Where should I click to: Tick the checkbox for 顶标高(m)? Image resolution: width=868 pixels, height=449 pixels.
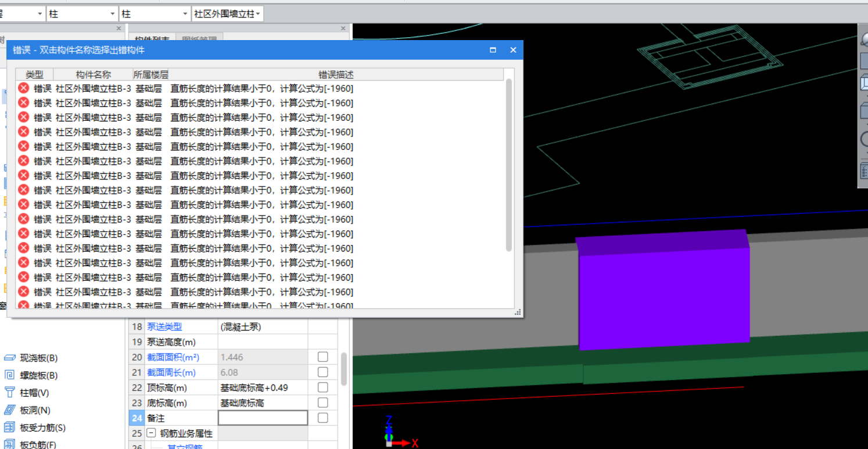pos(323,387)
